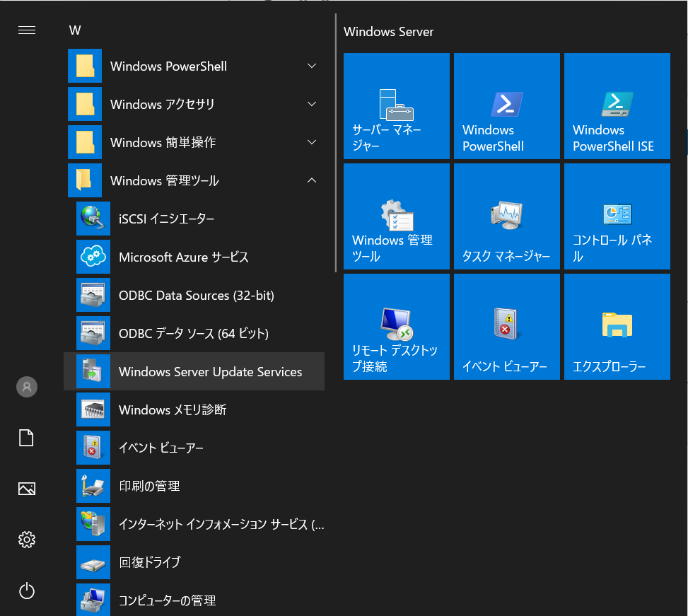Click the app list vertical scrollbar
This screenshot has width=688, height=616.
point(336,143)
